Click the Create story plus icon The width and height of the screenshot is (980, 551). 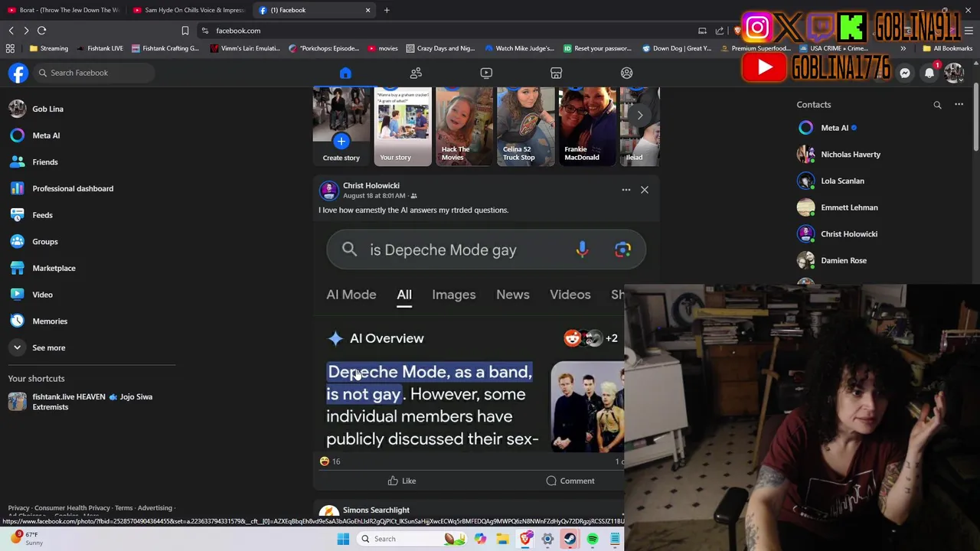click(x=341, y=141)
